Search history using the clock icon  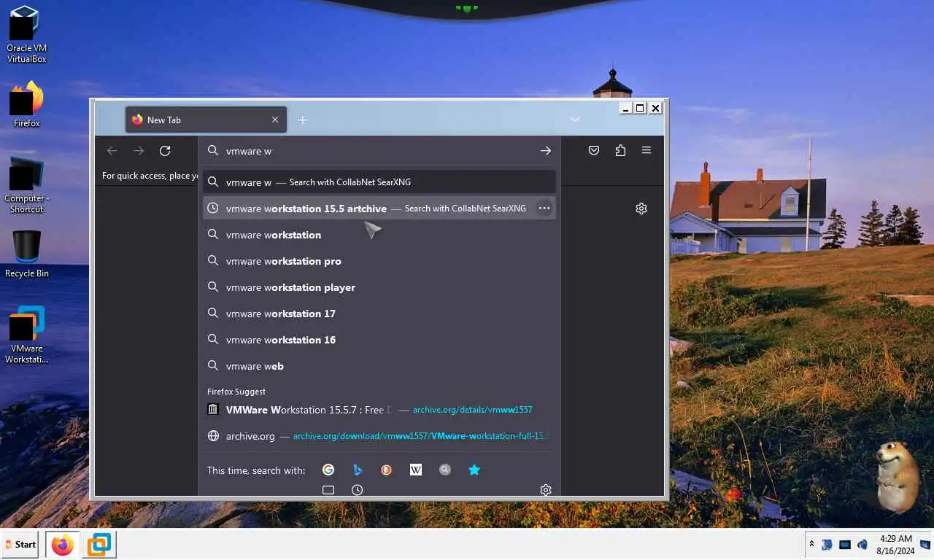[x=358, y=490]
